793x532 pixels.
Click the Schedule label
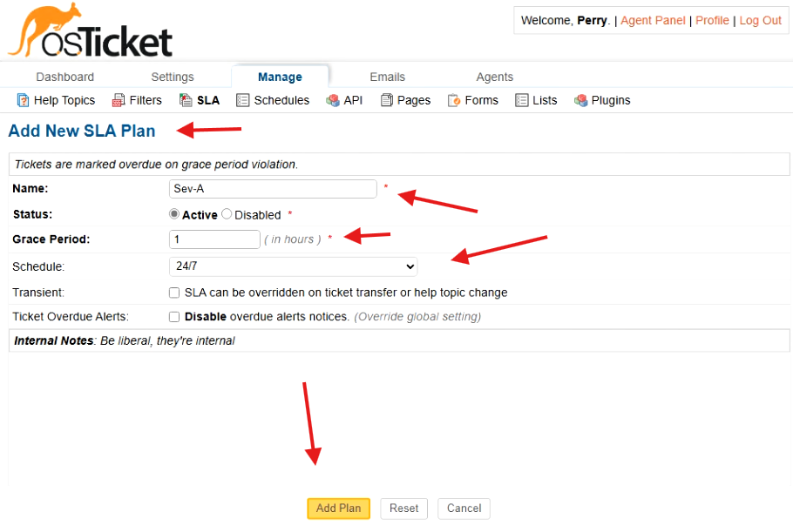point(38,266)
